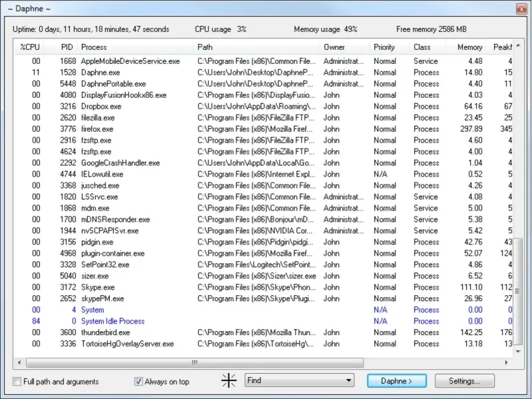The image size is (532, 399).
Task: Click CPU value 84 of System Idle Process
Action: [36, 321]
